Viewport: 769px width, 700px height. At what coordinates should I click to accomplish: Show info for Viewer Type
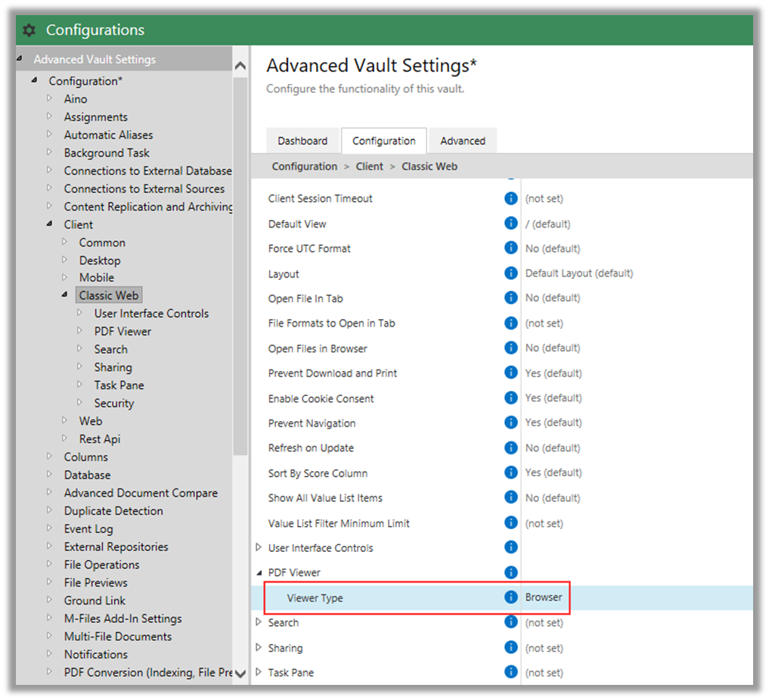510,597
